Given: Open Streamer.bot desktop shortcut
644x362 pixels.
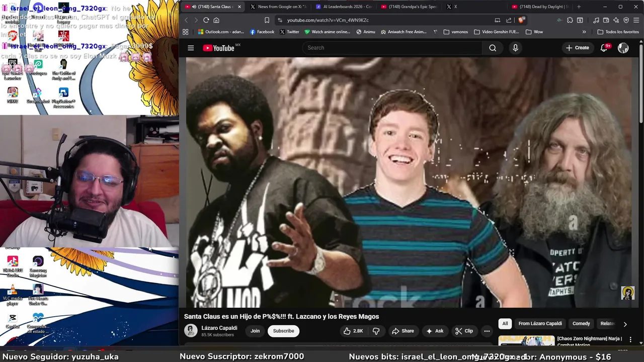Looking at the screenshot, I should click(x=38, y=96).
